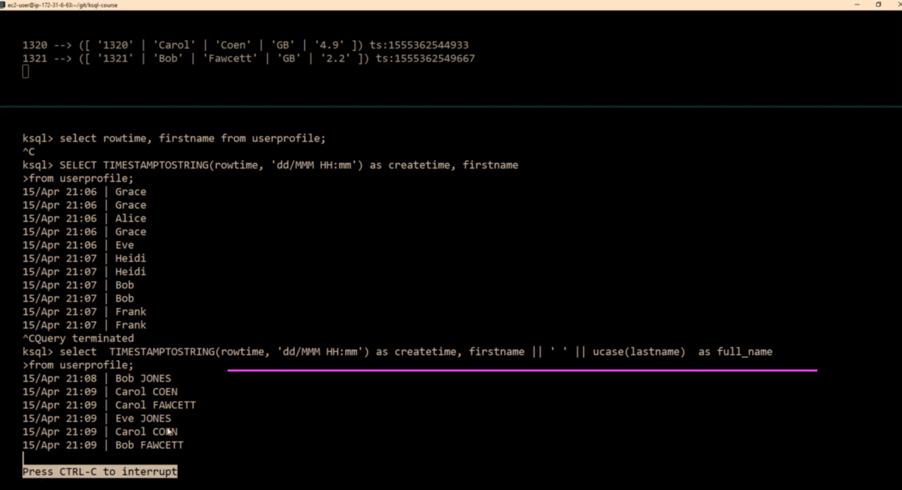This screenshot has width=902, height=490.
Task: Click the output row '15/Apr 21:08 | Bob JONES'
Action: point(97,378)
